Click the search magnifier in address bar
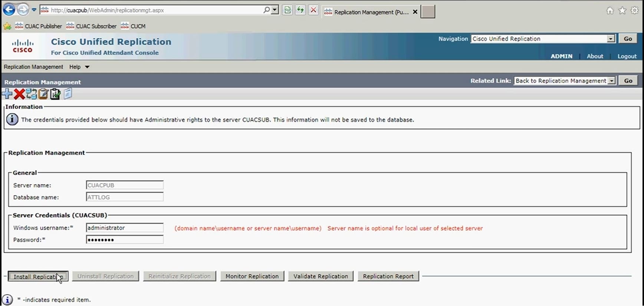 point(266,10)
